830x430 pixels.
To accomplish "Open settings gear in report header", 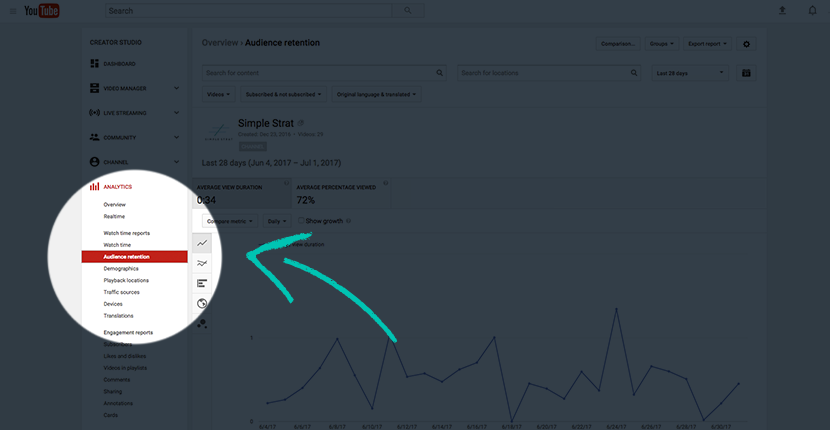I will 746,44.
